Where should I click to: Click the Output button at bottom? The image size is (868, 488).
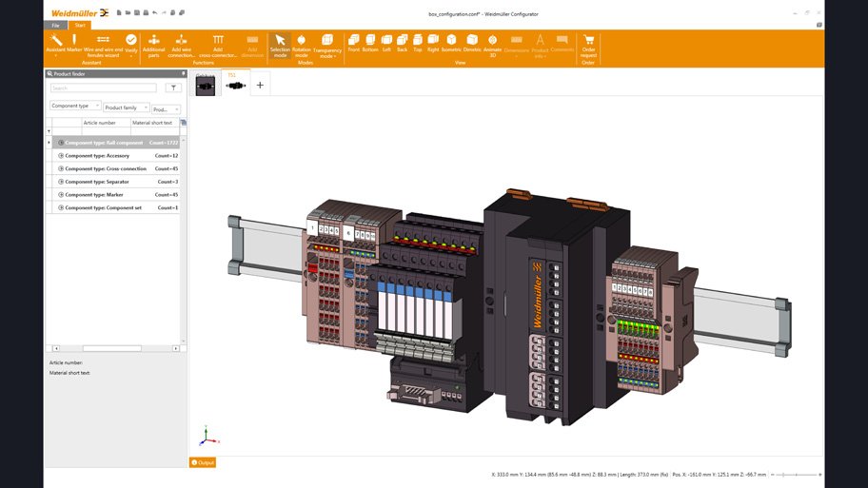pyautogui.click(x=203, y=462)
